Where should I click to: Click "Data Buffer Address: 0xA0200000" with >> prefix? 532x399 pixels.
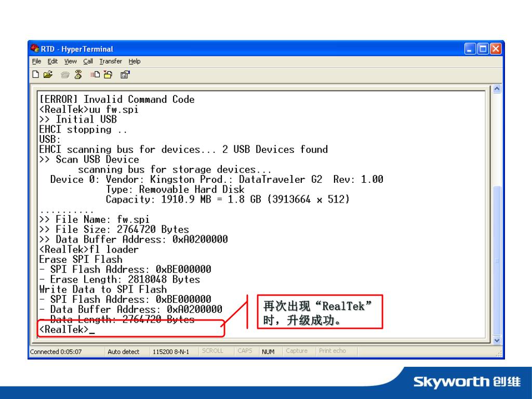point(134,240)
